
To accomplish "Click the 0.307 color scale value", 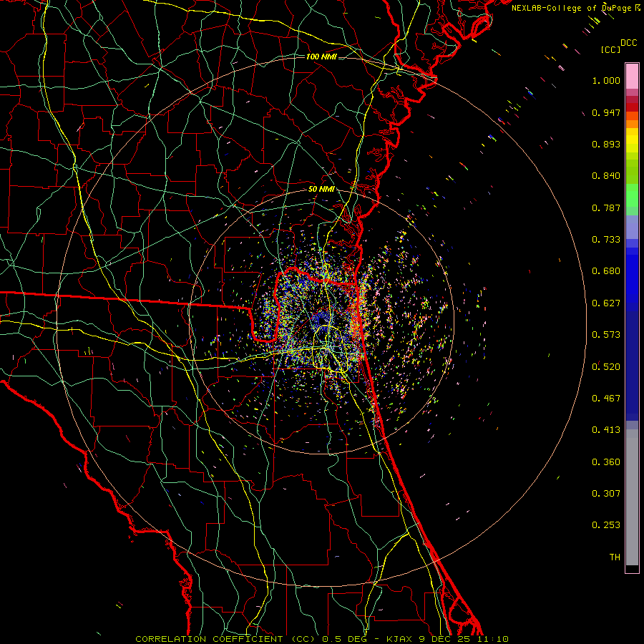I will pos(606,494).
